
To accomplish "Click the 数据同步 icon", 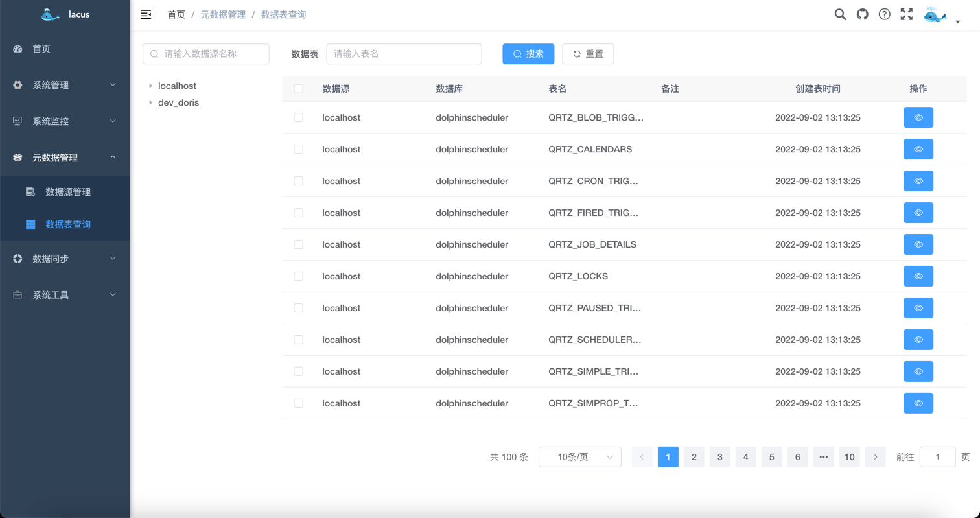I will 17,259.
